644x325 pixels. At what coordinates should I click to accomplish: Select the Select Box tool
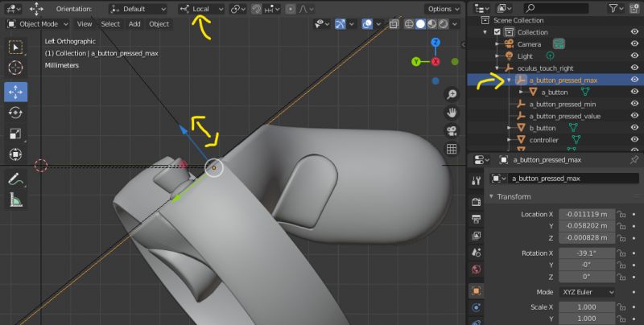pyautogui.click(x=15, y=47)
